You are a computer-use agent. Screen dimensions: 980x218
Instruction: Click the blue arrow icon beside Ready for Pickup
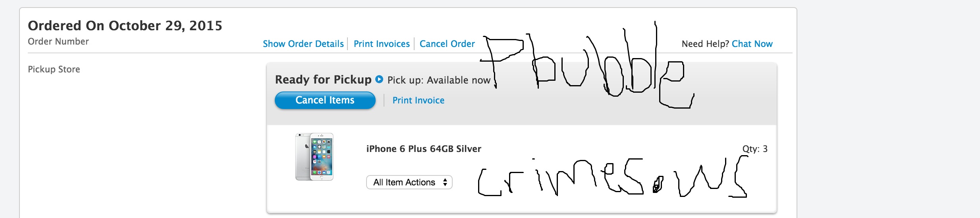[379, 79]
